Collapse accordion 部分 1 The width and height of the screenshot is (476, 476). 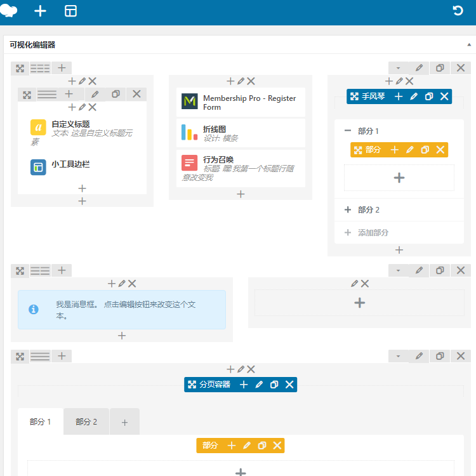coord(348,131)
